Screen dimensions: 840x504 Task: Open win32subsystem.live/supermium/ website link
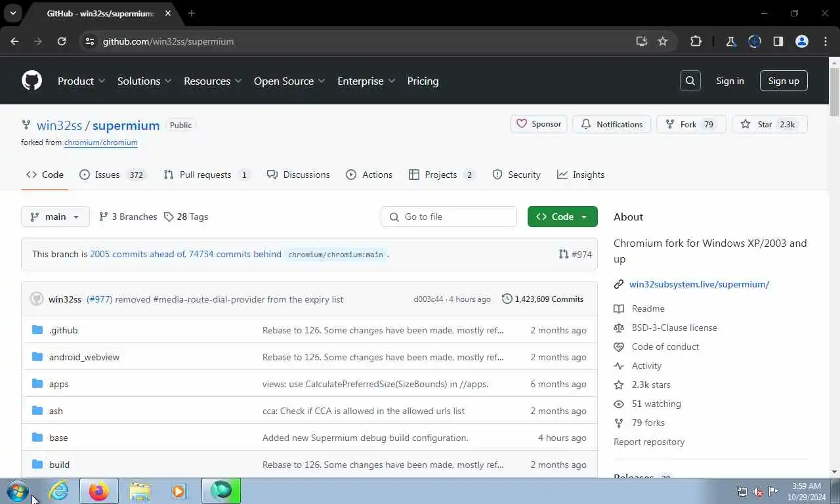(699, 284)
